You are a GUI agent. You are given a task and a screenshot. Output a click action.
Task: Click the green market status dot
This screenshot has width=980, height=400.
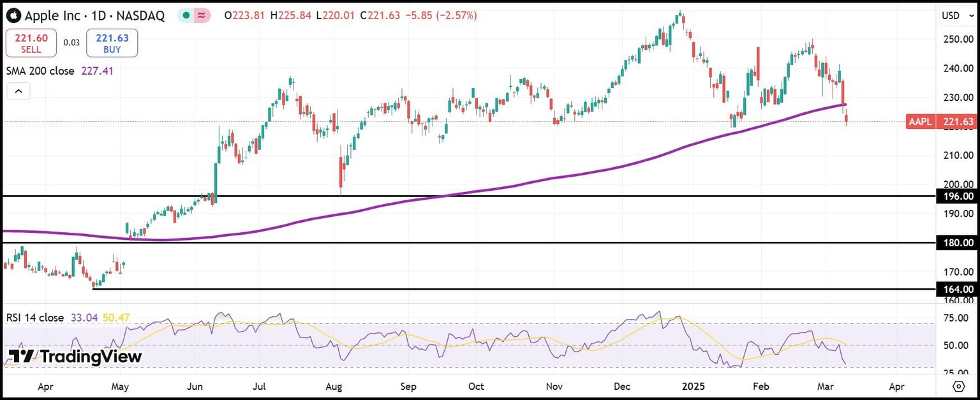tap(186, 15)
